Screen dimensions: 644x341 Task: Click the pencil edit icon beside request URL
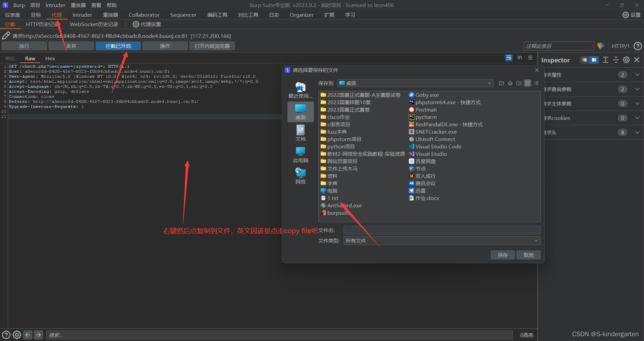point(6,36)
